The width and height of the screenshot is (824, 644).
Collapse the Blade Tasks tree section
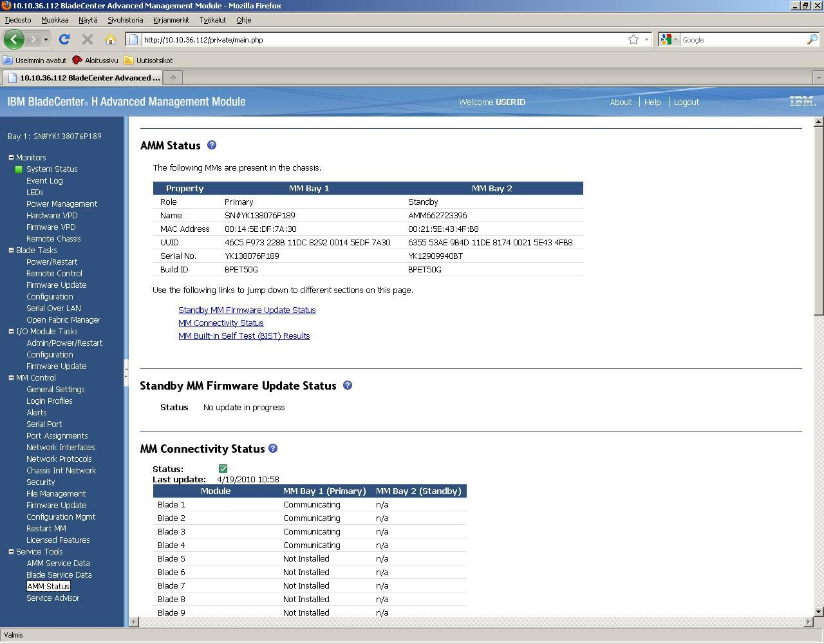11,250
